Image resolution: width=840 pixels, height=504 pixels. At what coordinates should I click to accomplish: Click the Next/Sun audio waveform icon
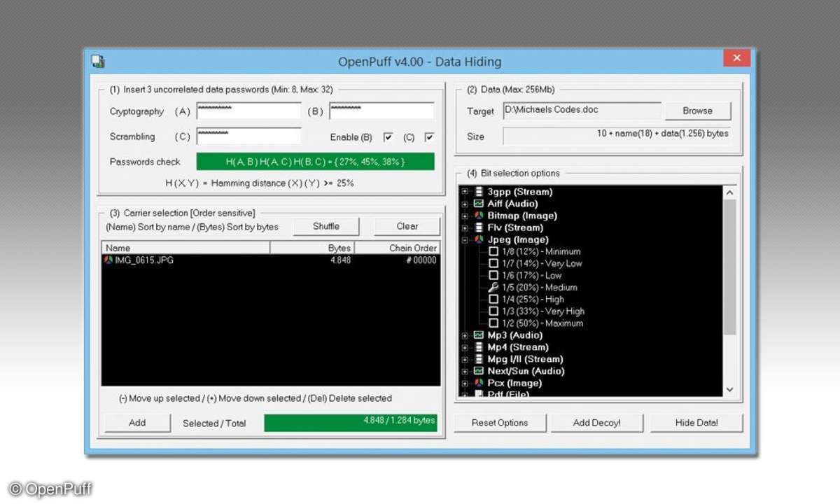[x=479, y=371]
